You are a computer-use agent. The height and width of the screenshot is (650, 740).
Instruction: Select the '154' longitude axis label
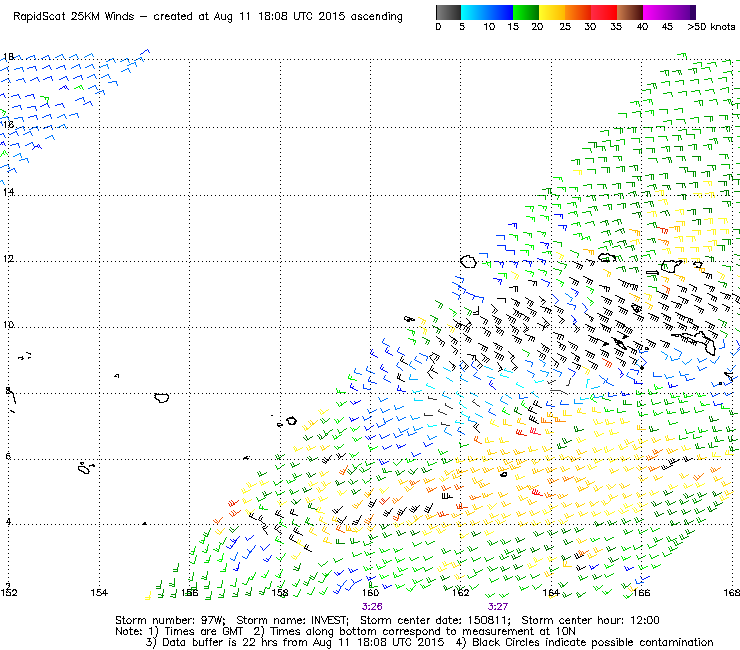99,592
